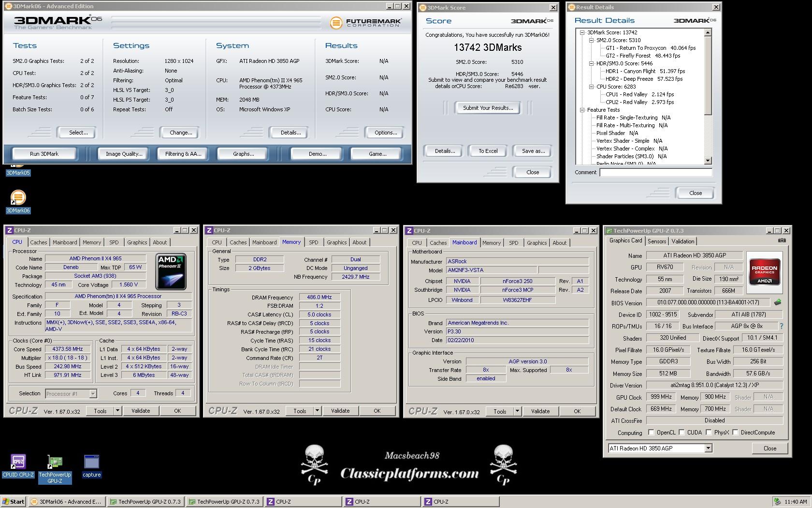Open Filtering & AA settings

(x=183, y=154)
